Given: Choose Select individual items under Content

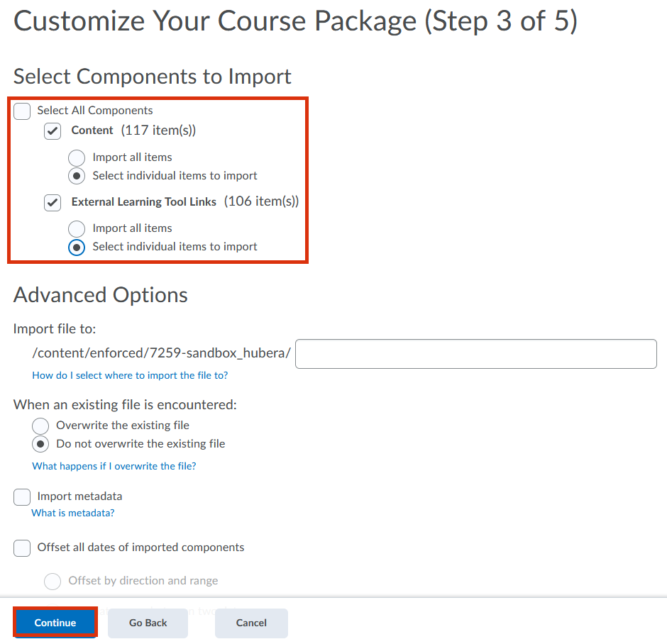Looking at the screenshot, I should 77,176.
